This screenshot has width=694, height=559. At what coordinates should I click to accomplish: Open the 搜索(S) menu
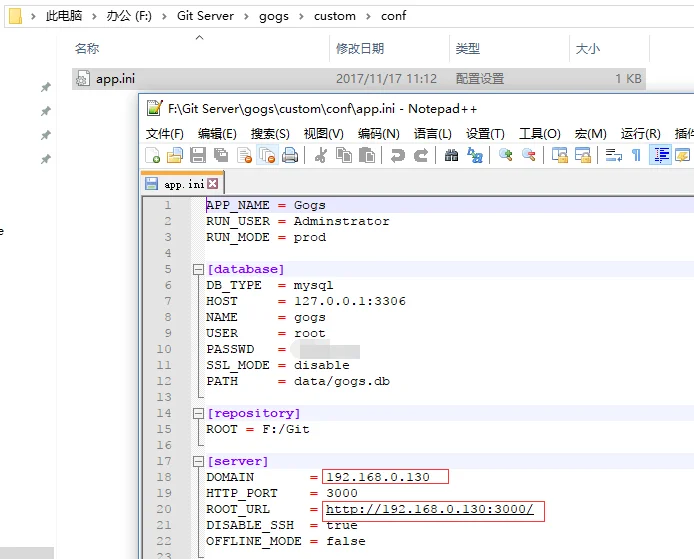tap(270, 133)
